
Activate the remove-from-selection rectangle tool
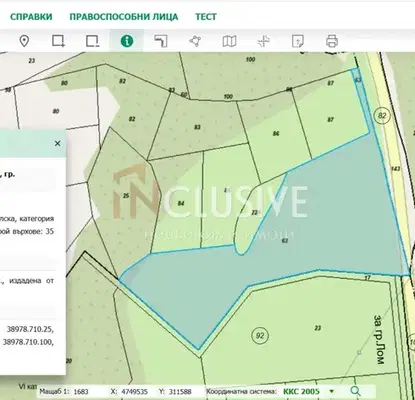pyautogui.click(x=92, y=41)
